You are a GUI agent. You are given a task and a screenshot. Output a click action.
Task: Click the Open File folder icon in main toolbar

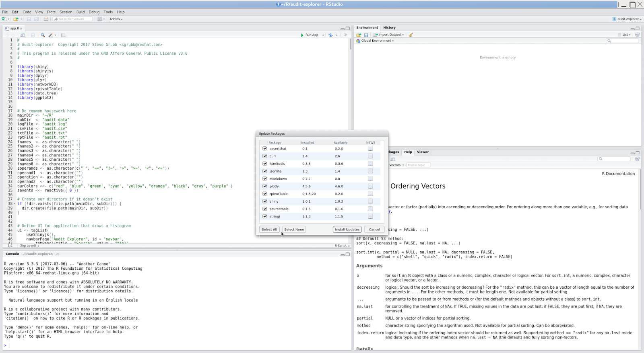click(x=15, y=19)
